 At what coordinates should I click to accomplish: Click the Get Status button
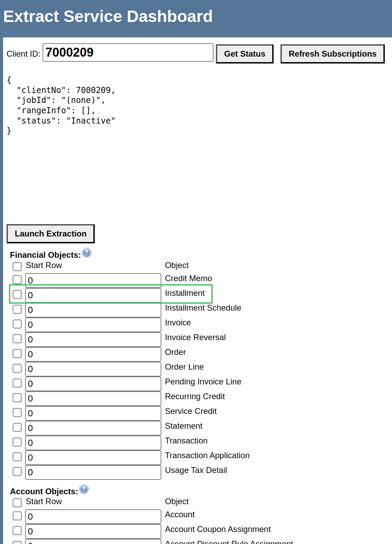245,54
